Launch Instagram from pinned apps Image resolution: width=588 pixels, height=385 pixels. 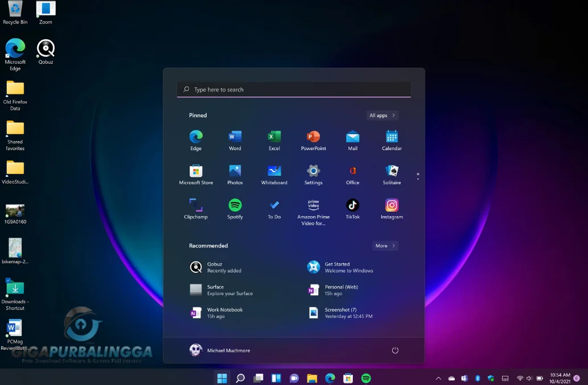click(x=392, y=209)
